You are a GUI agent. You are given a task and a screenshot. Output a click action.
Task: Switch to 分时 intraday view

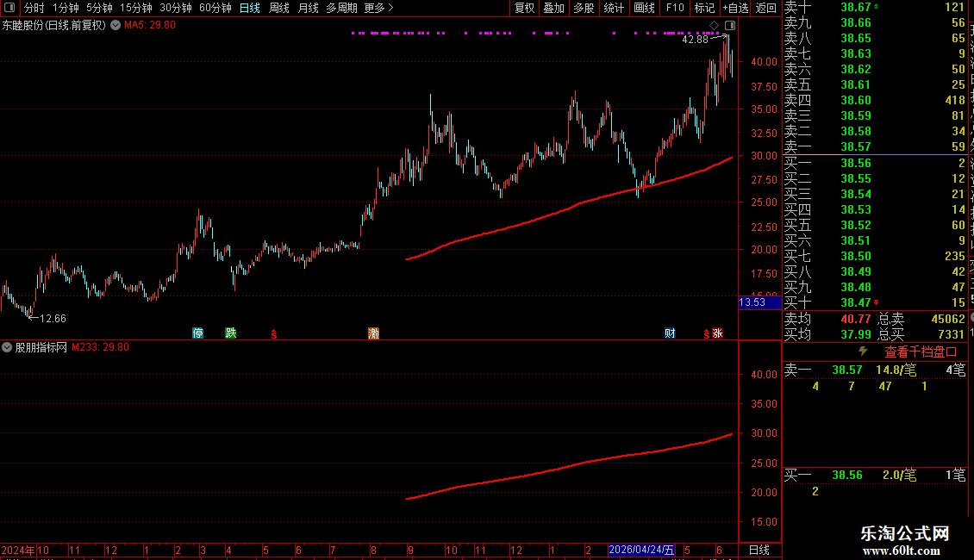point(34,8)
